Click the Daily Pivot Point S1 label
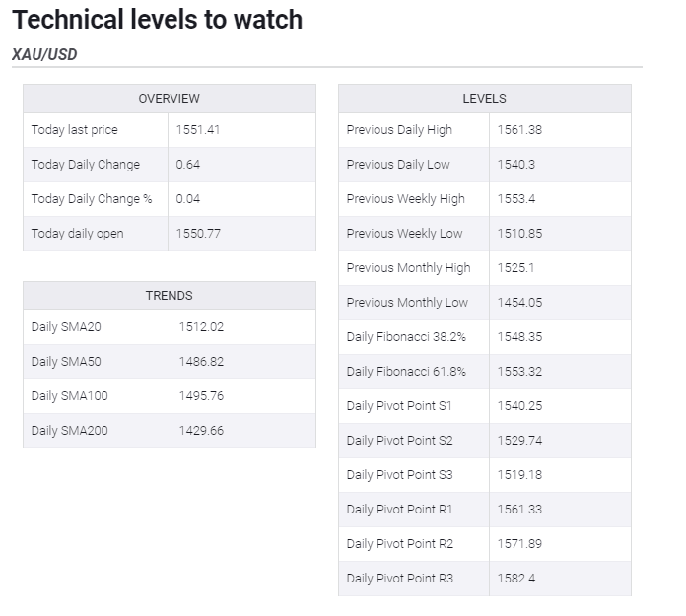 coord(399,406)
